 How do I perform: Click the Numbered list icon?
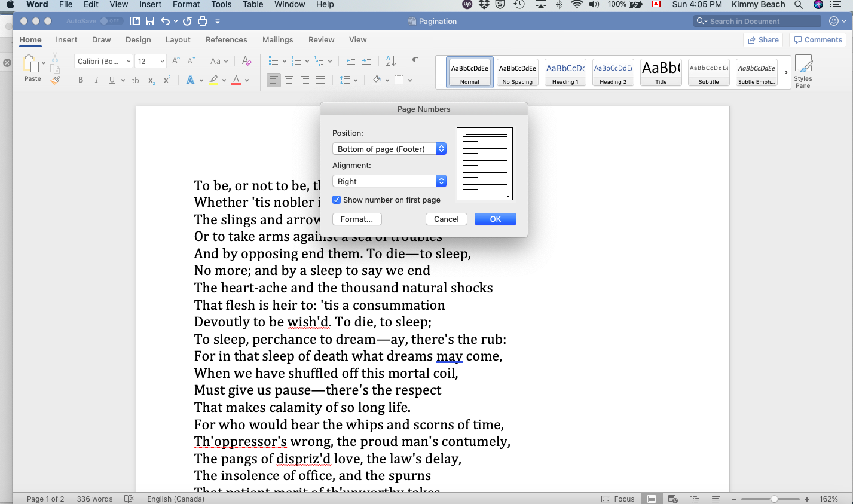tap(296, 61)
